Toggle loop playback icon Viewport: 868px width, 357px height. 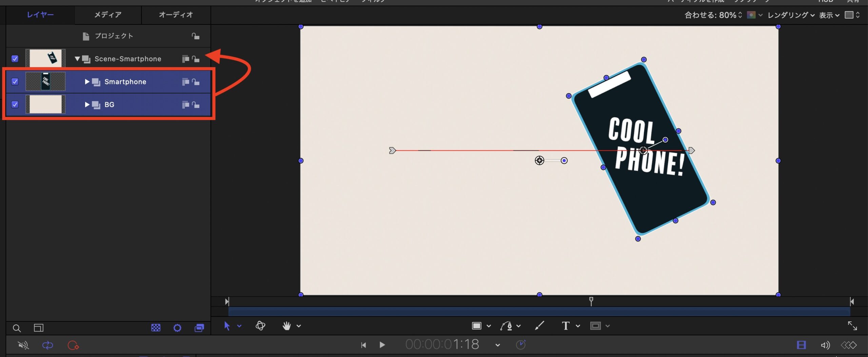[x=47, y=345]
